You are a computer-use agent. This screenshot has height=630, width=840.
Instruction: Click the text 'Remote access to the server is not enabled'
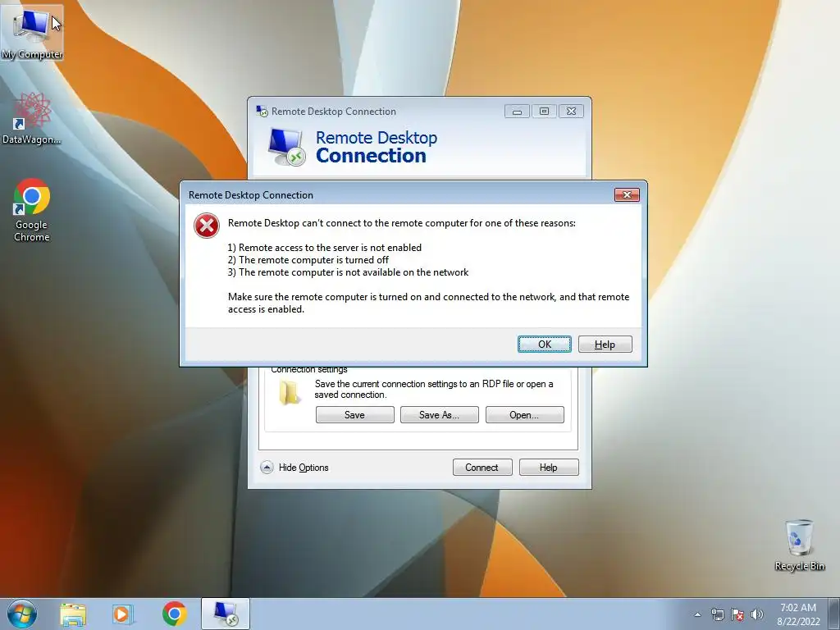point(330,248)
